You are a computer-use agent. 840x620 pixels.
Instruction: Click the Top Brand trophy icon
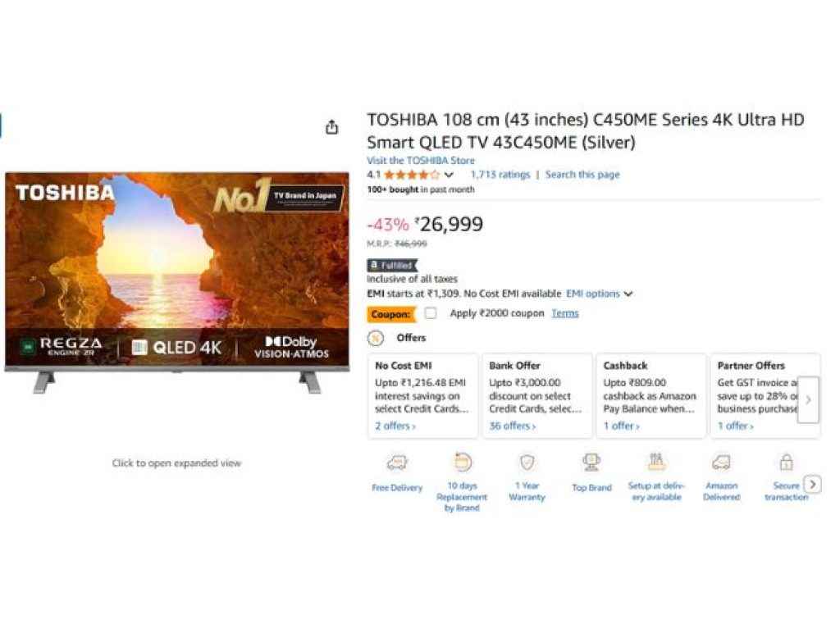[x=591, y=463]
